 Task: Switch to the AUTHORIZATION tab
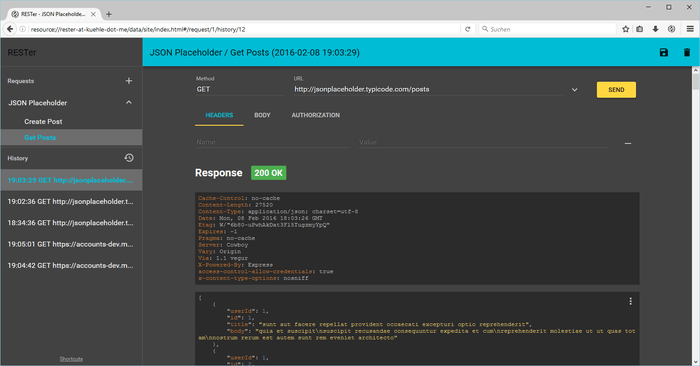(316, 115)
